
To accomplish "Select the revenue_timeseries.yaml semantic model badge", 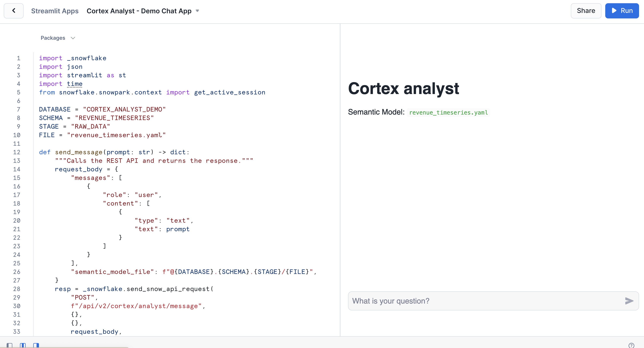I will tap(448, 112).
